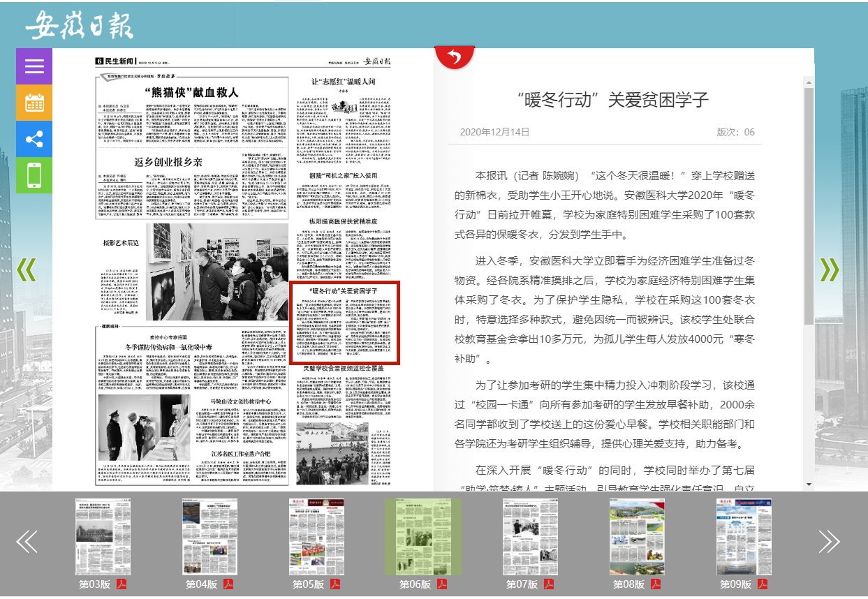The image size is (868, 599).
Task: Select the 第07版 page thumbnail
Action: pyautogui.click(x=530, y=536)
